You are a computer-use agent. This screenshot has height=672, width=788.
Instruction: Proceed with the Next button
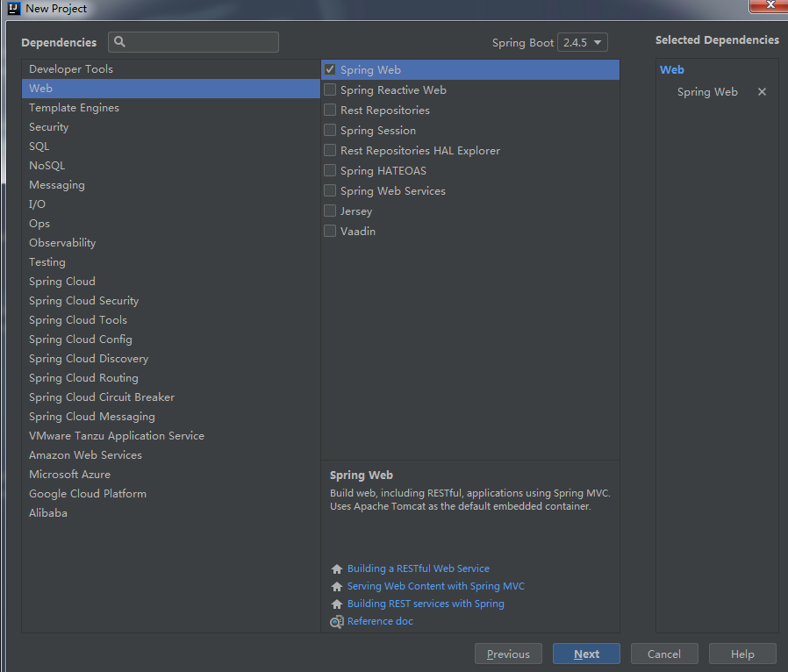586,654
